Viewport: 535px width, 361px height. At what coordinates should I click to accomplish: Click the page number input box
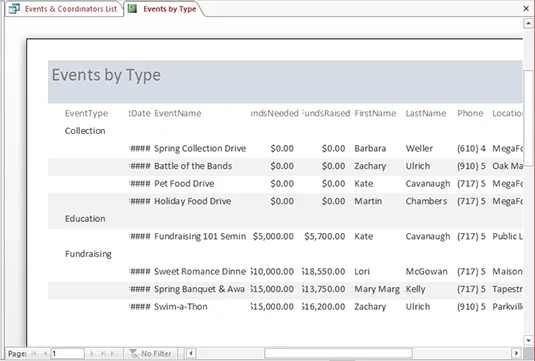coord(67,353)
